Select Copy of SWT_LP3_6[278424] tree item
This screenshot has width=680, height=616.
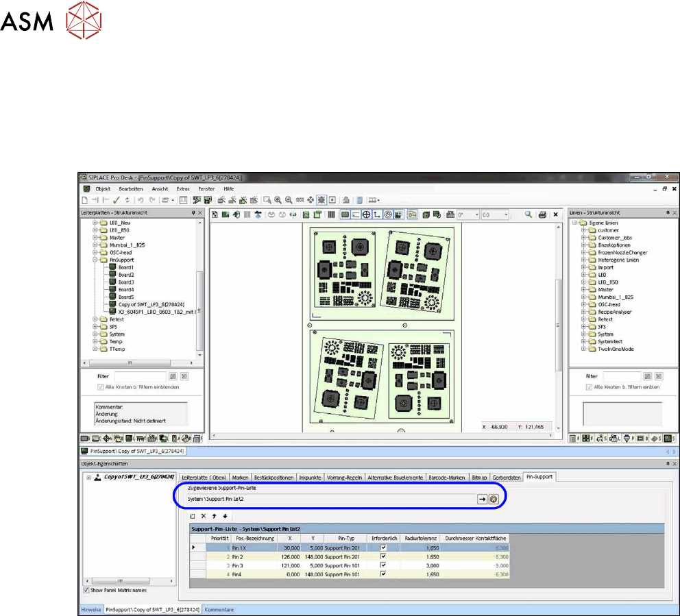151,304
